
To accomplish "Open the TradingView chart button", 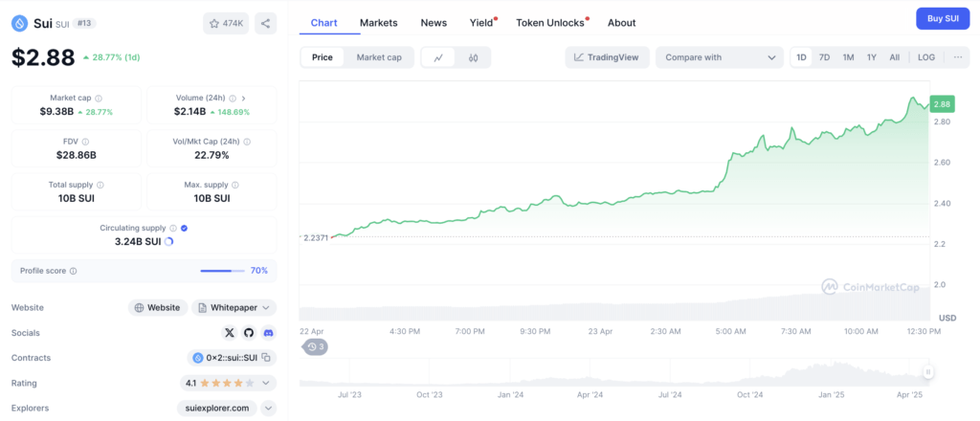I will tap(607, 57).
